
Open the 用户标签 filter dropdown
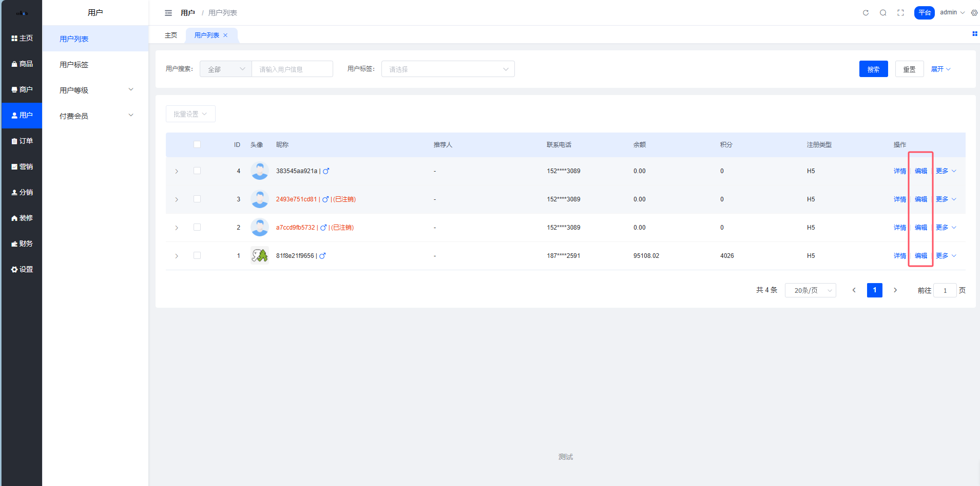pyautogui.click(x=448, y=69)
